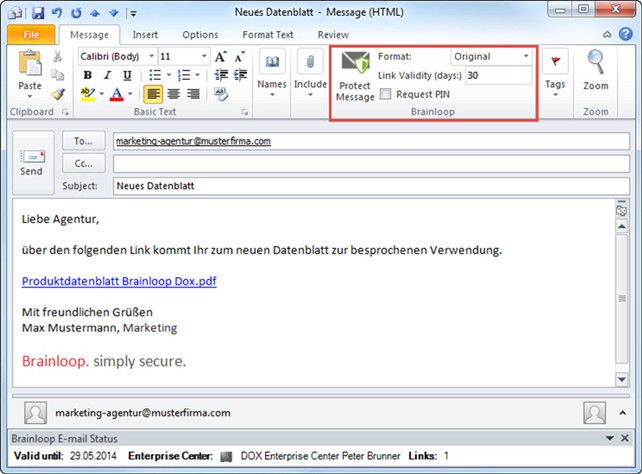Go to next item with down arrow
This screenshot has height=474, width=642.
click(x=113, y=13)
